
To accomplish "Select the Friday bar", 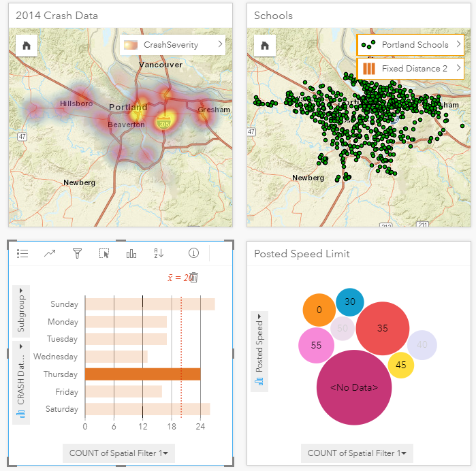I will [123, 391].
